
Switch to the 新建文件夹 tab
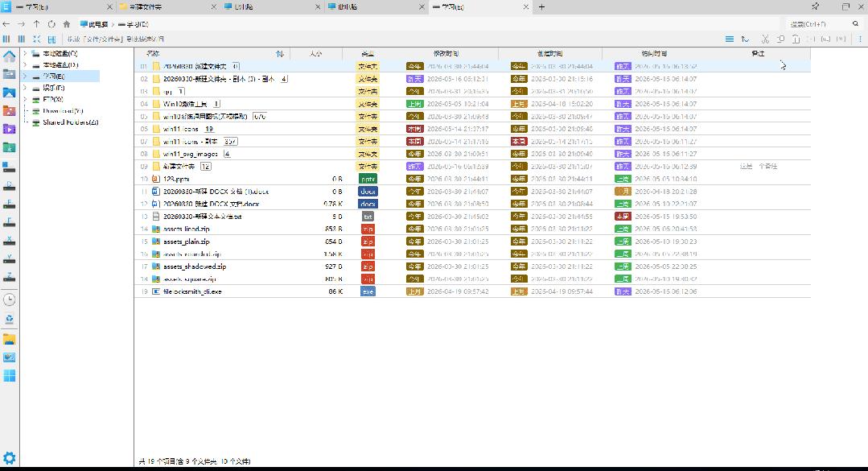click(x=167, y=6)
